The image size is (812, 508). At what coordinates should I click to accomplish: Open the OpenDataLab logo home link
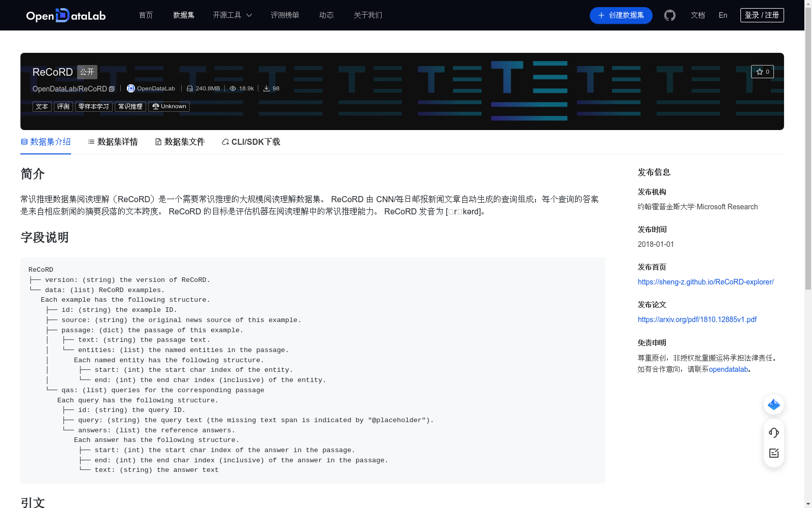[x=66, y=15]
